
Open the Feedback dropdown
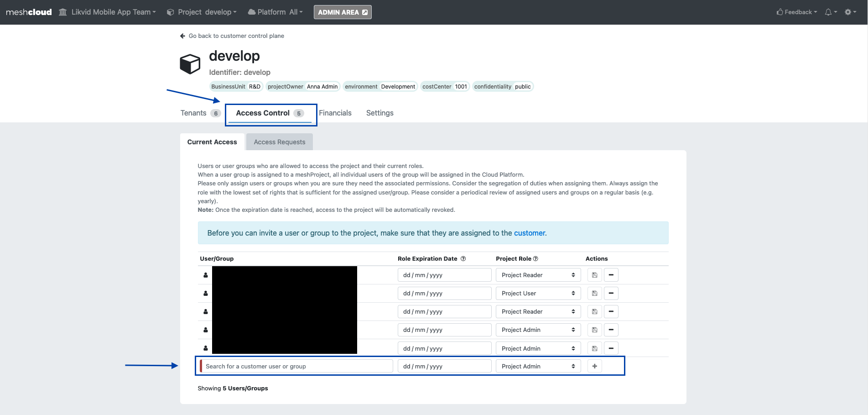(797, 12)
